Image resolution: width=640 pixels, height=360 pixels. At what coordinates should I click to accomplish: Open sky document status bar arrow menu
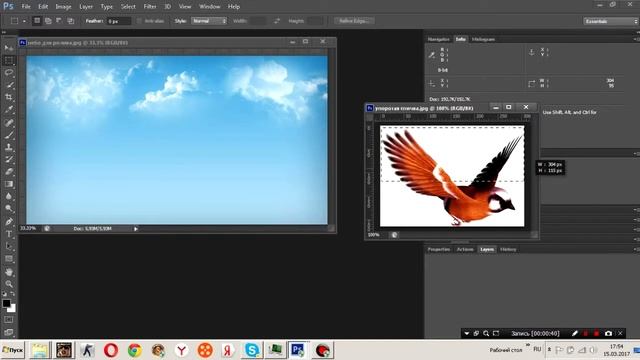(136, 229)
